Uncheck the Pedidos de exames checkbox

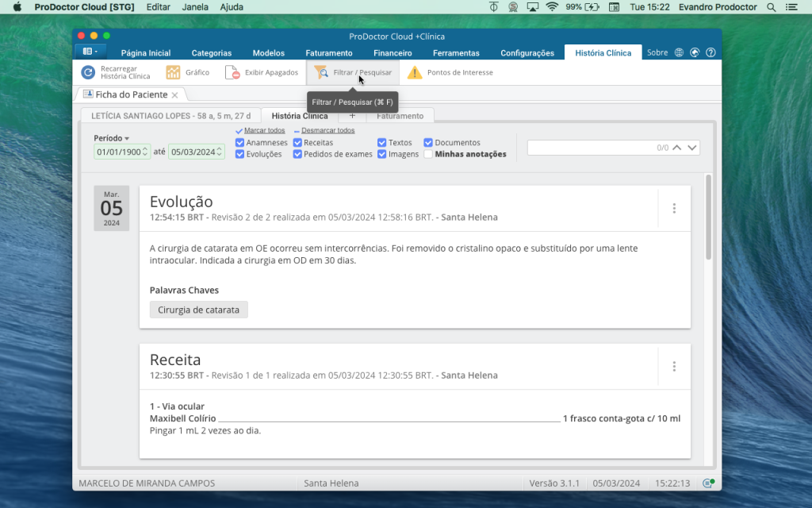[x=297, y=154]
